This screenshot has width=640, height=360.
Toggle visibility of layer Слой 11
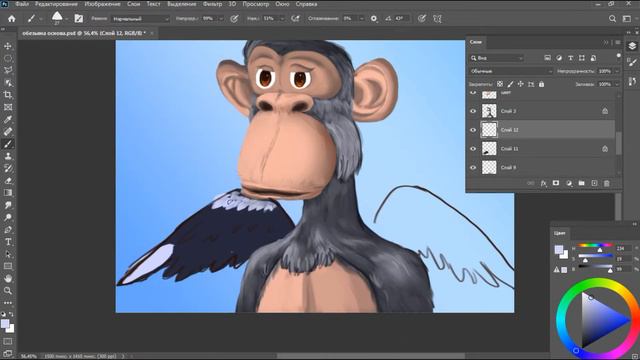click(473, 149)
